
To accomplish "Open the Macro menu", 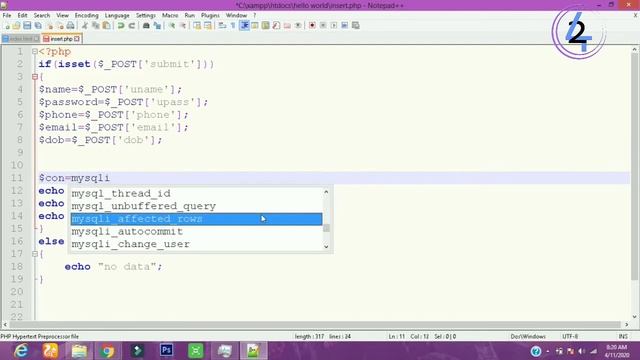I will pyautogui.click(x=170, y=16).
